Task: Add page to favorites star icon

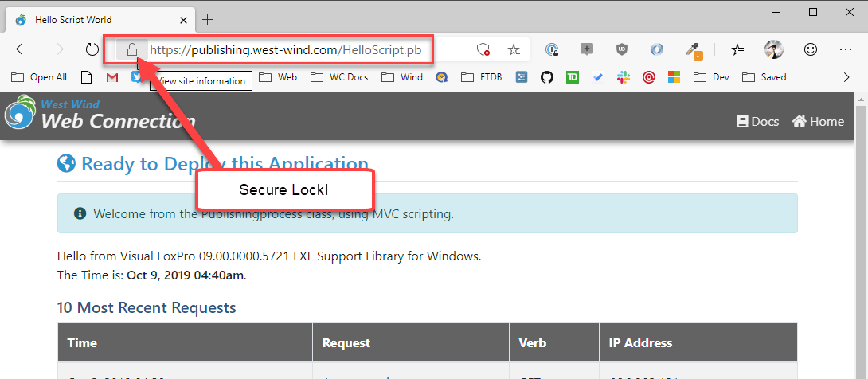Action: [514, 49]
